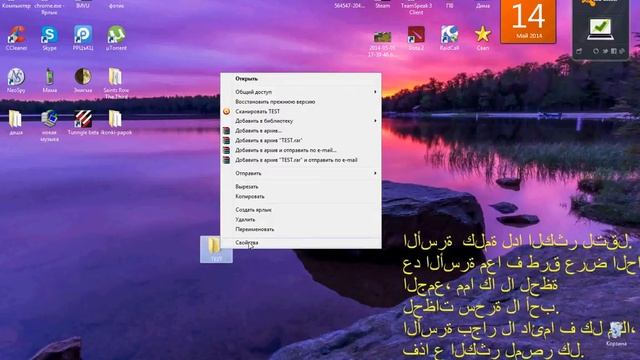The height and width of the screenshot is (360, 640).
Task: Choose Переименовать in the context menu
Action: 301,229
